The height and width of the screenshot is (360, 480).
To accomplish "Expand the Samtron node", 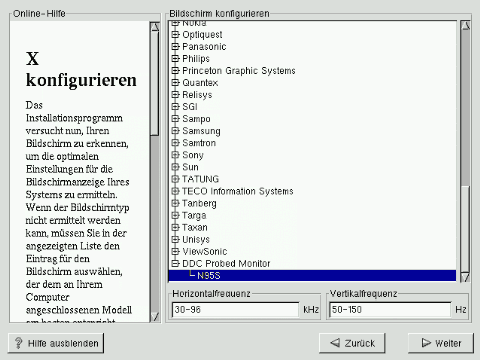I will [x=175, y=143].
